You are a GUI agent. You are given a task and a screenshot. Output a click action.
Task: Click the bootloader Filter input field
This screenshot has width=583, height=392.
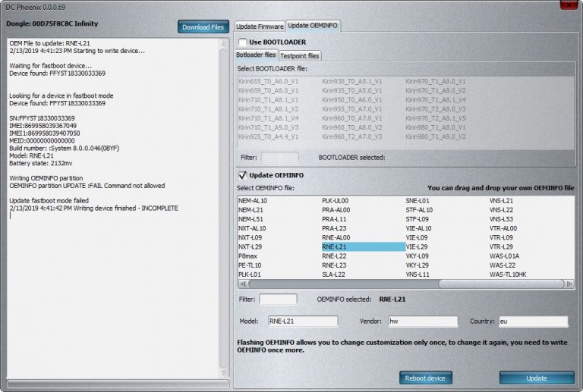point(279,158)
